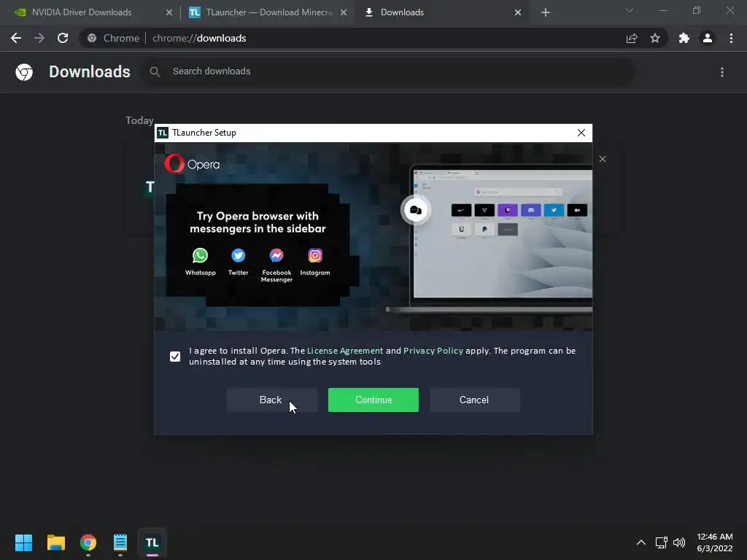Image resolution: width=747 pixels, height=560 pixels.
Task: Switch to the TLauncher Download Minecraft tab
Action: pos(268,12)
